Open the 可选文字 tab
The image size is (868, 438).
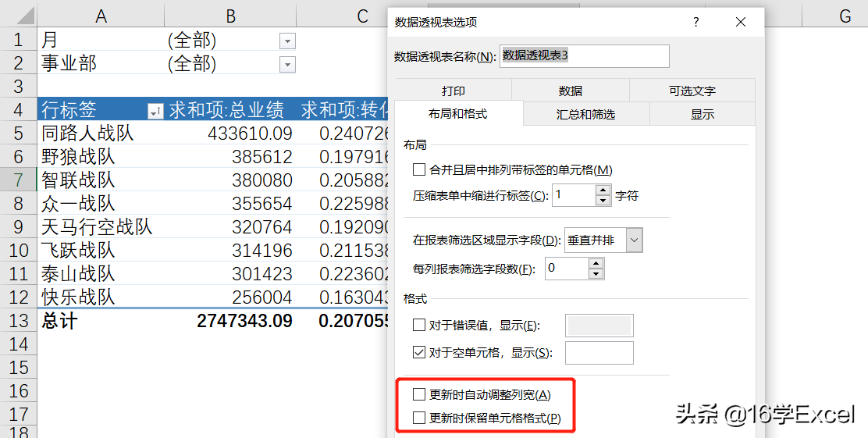[x=692, y=91]
